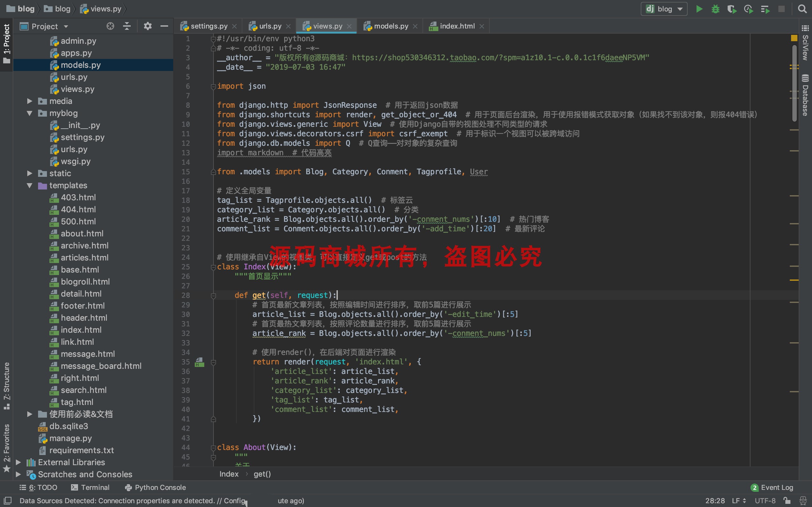Toggle the read-only lock icon
This screenshot has height=507, width=812.
787,501
